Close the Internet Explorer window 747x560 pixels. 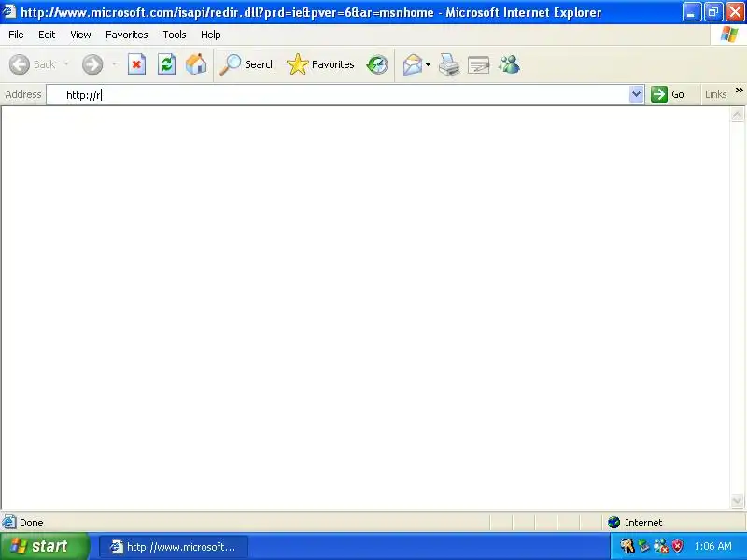point(735,12)
